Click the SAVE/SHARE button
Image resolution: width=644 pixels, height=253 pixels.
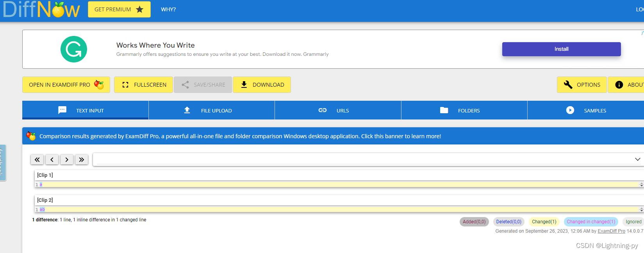(203, 85)
